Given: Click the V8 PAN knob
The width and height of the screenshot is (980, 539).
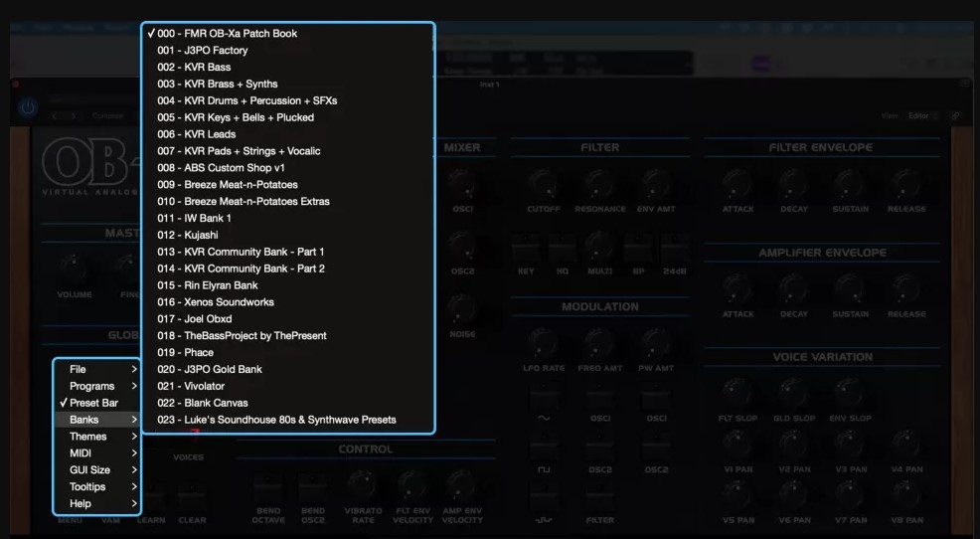Looking at the screenshot, I should (906, 494).
